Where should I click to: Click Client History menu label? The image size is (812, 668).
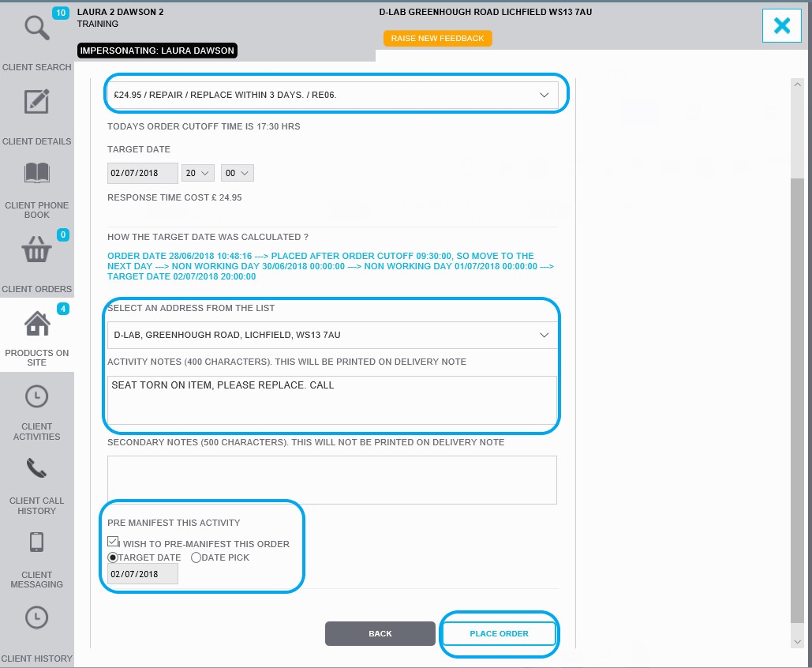tap(37, 659)
